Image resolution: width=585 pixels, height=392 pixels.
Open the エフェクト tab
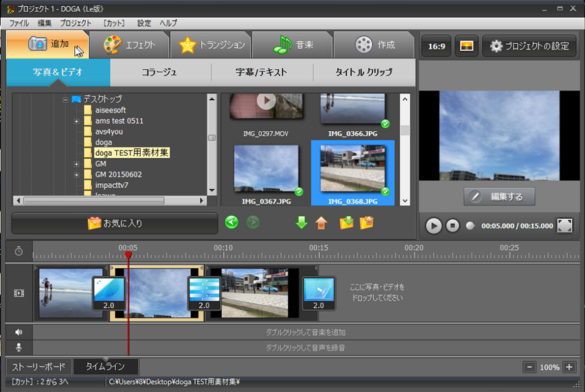click(130, 45)
